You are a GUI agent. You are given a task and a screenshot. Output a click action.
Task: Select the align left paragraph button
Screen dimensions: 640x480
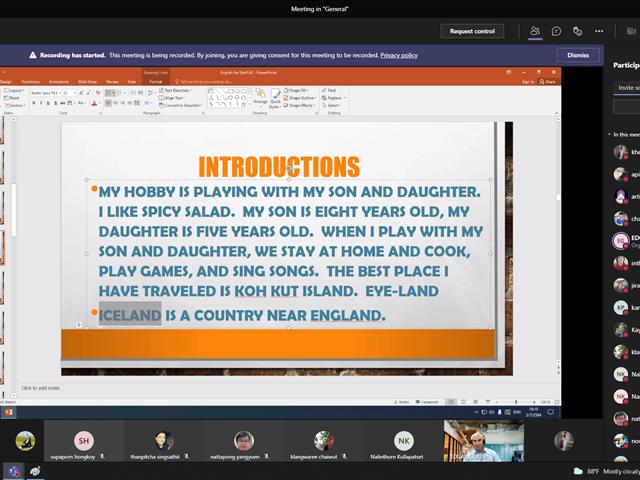(108, 103)
